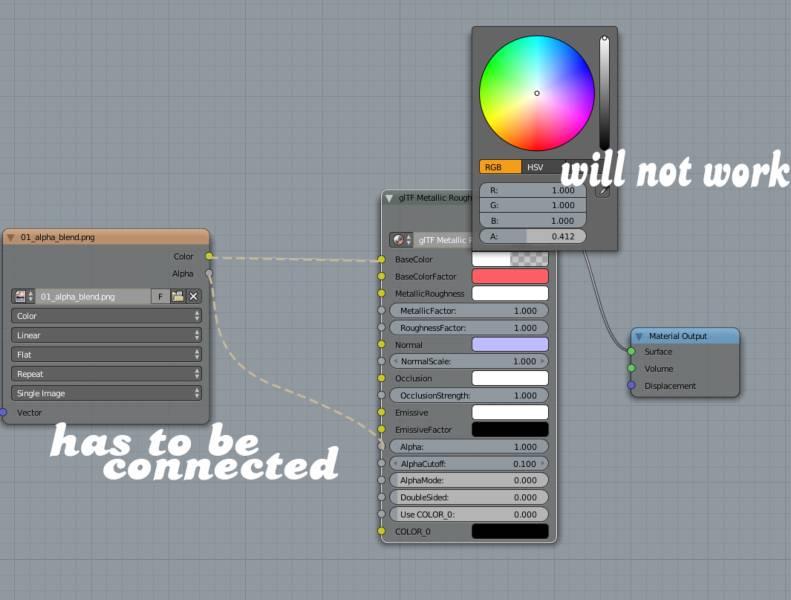This screenshot has height=600, width=791.
Task: Pick a hue on the color wheel
Action: point(537,93)
